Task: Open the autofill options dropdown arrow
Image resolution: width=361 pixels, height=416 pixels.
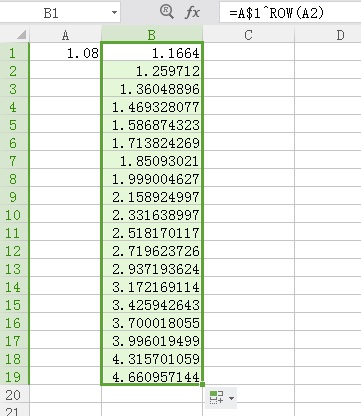Action: point(231,398)
